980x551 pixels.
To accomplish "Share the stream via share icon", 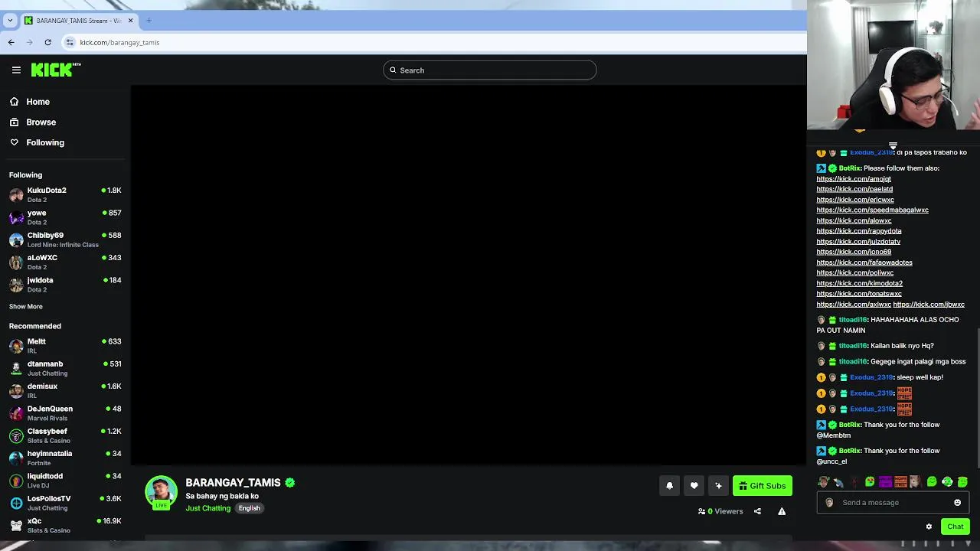I will click(757, 511).
